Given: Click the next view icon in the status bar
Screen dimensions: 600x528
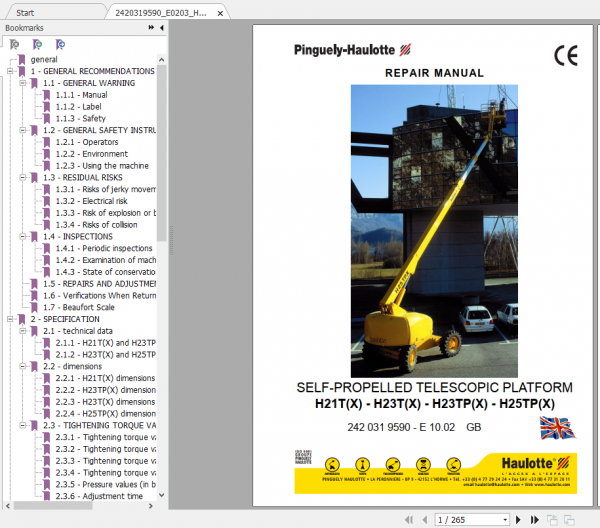Looking at the screenshot, I should pos(569,520).
